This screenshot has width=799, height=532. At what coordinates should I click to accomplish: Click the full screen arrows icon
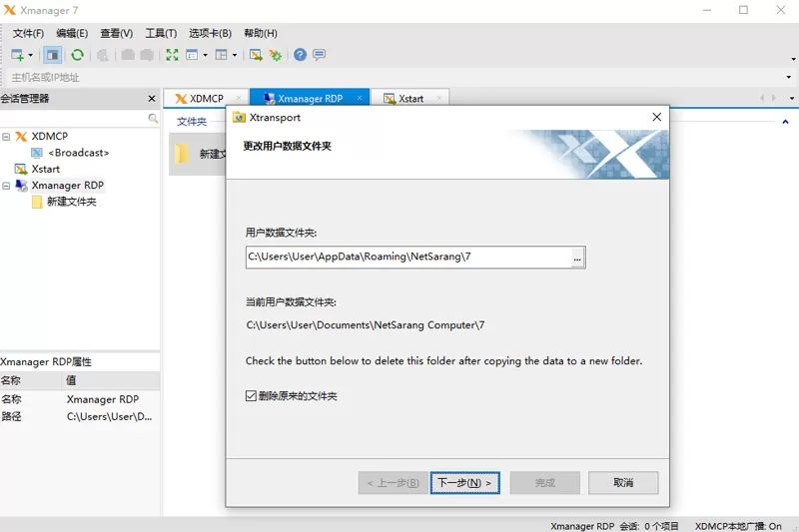pos(172,55)
